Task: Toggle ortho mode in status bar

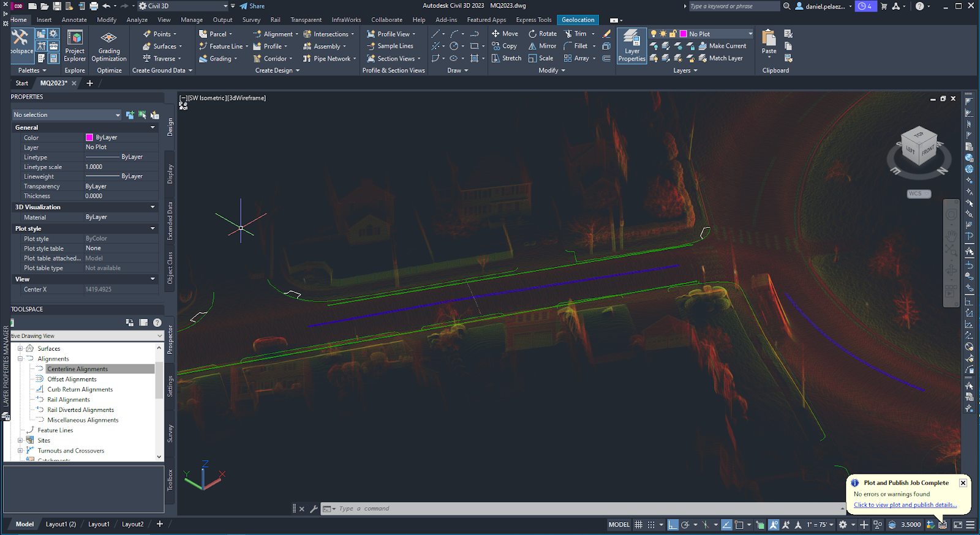Action: 673,525
